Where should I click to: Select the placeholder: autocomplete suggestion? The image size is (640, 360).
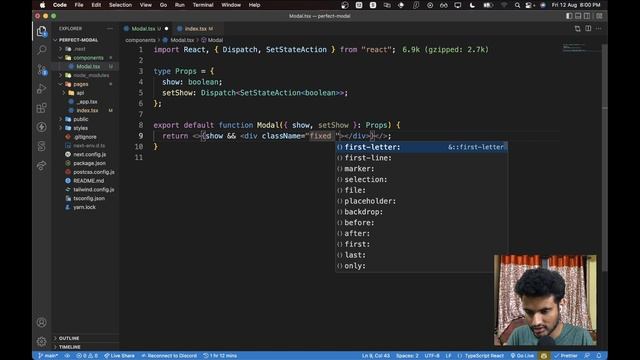[422, 201]
